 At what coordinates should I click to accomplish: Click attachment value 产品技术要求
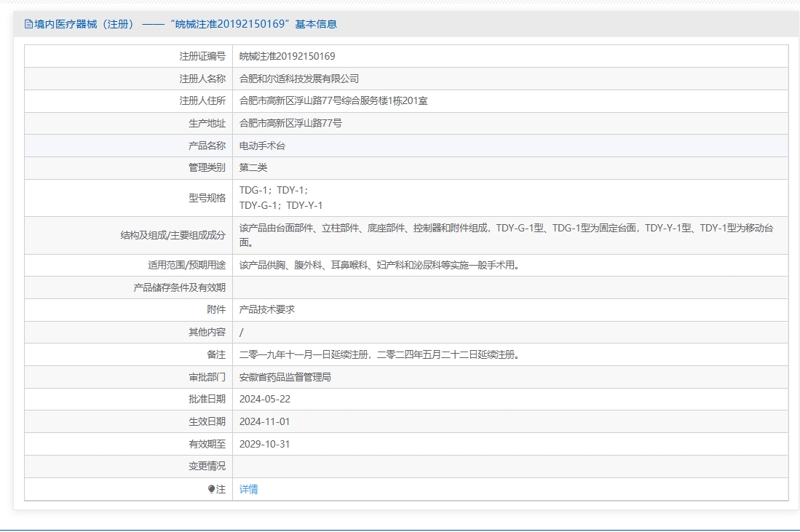click(x=267, y=309)
